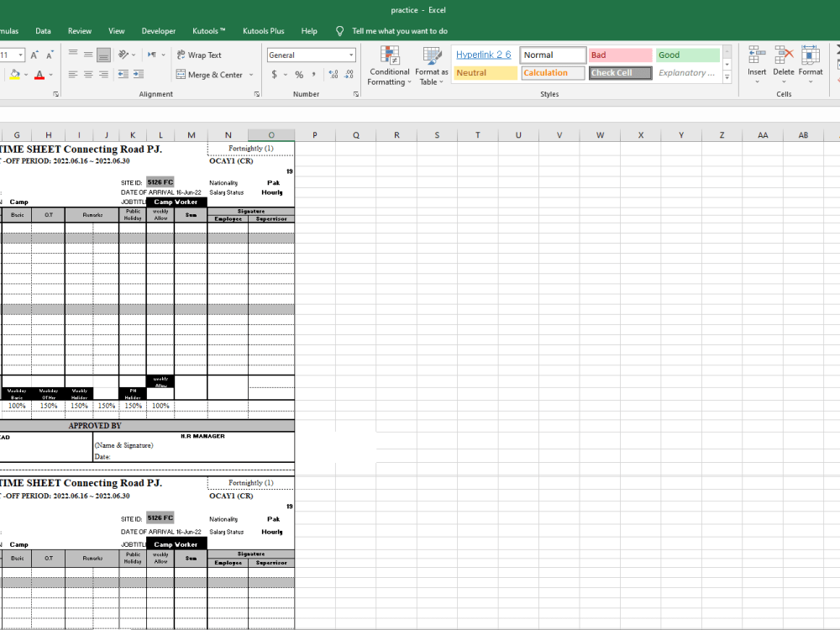Center text horizontally
Screen dimensions: 840x630
(x=88, y=75)
